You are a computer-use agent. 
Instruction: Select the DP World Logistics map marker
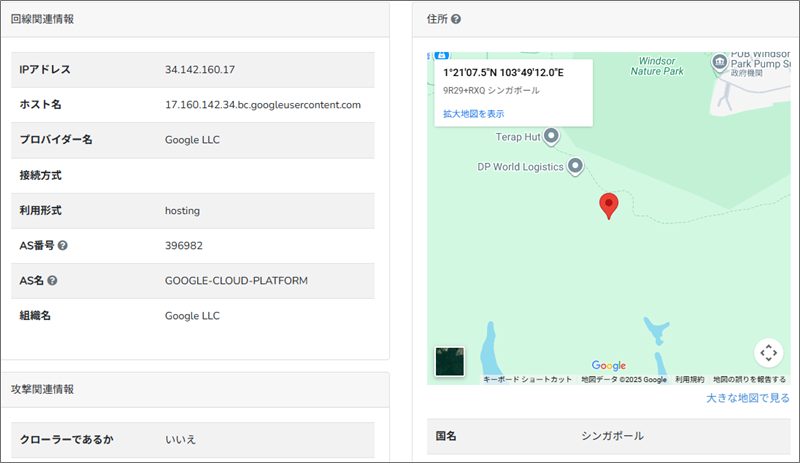click(575, 167)
